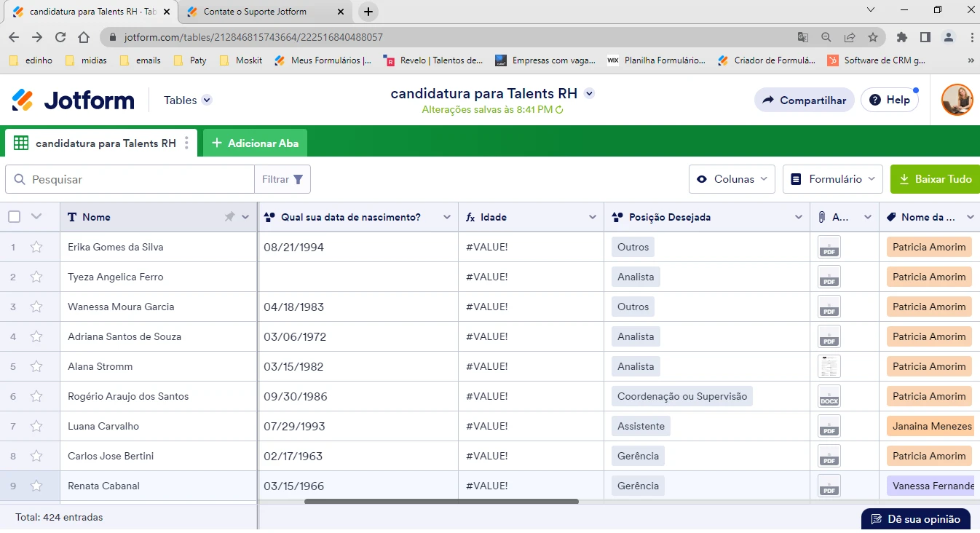Open the DOCX file in Rogério Araujo dos Santos's row
The width and height of the screenshot is (980, 533).
pyautogui.click(x=829, y=396)
